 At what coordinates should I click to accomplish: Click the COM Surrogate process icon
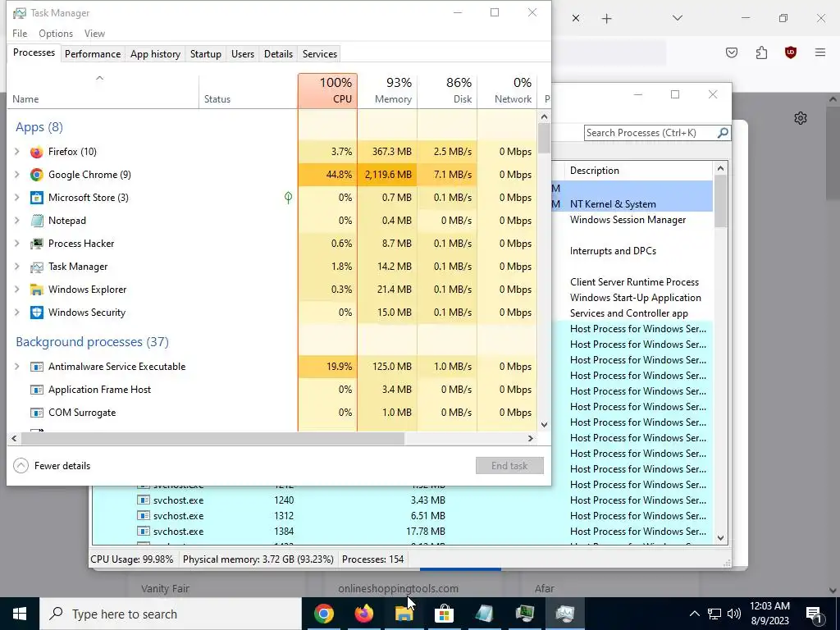pyautogui.click(x=36, y=413)
